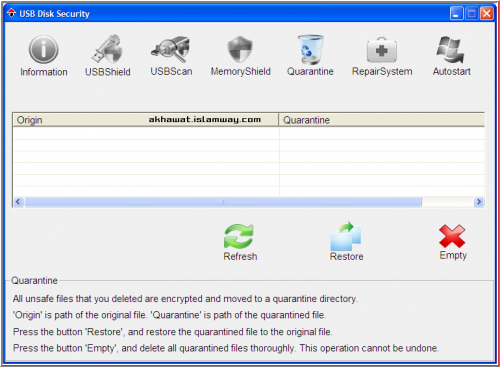Click the Restore quarantined file icon
The height and width of the screenshot is (367, 500).
tap(346, 236)
